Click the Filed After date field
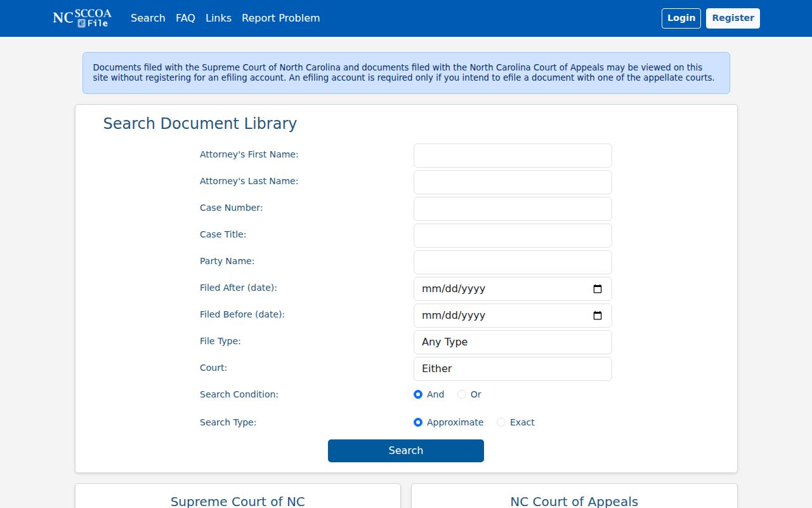 click(x=513, y=289)
